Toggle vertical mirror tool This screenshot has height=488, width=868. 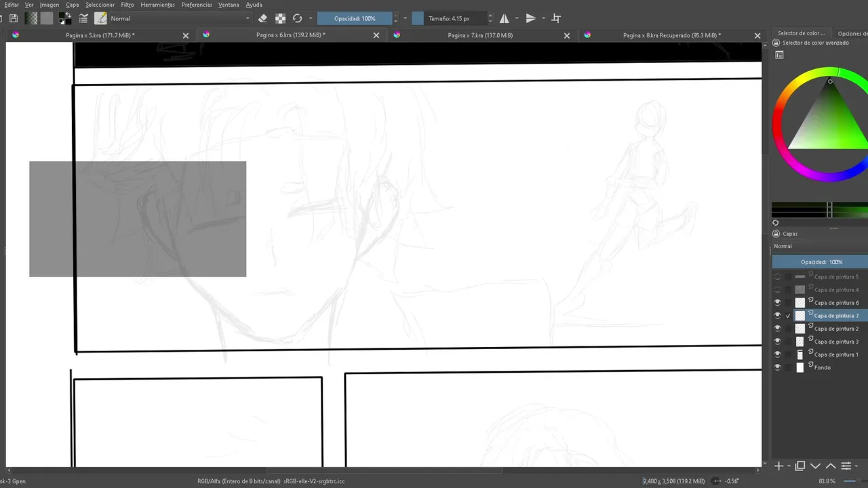pyautogui.click(x=530, y=18)
